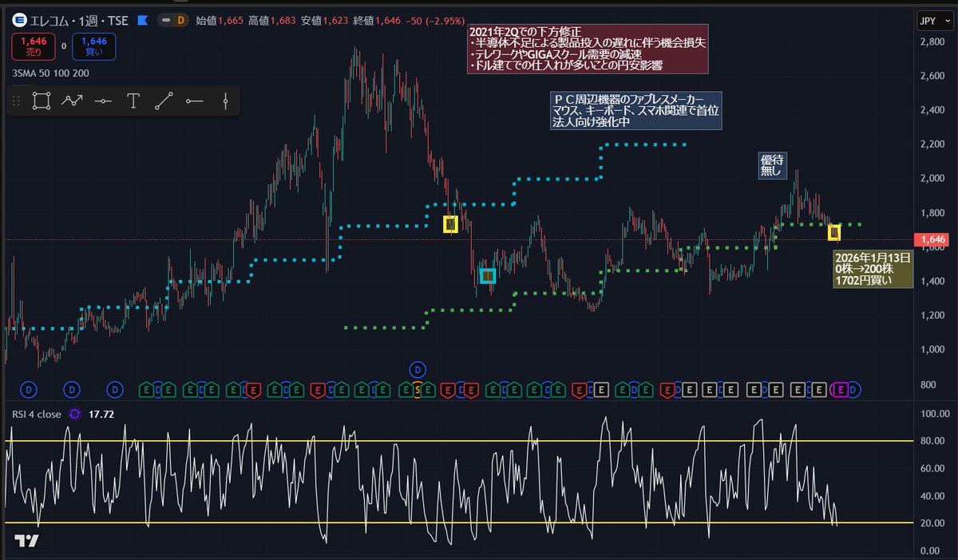The height and width of the screenshot is (560, 958).
Task: Select the Text tool in favorites bar
Action: tap(133, 101)
